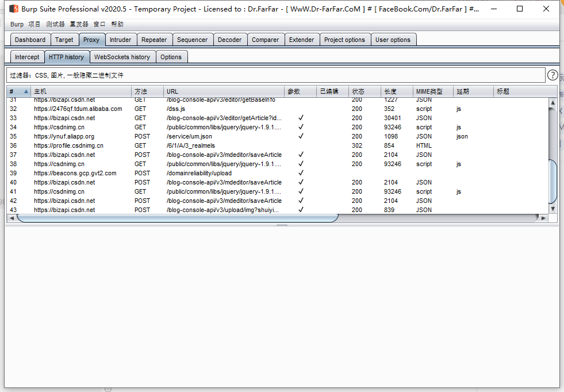Image resolution: width=564 pixels, height=392 pixels.
Task: Select row 37 saveArticle POST request
Action: [278, 155]
